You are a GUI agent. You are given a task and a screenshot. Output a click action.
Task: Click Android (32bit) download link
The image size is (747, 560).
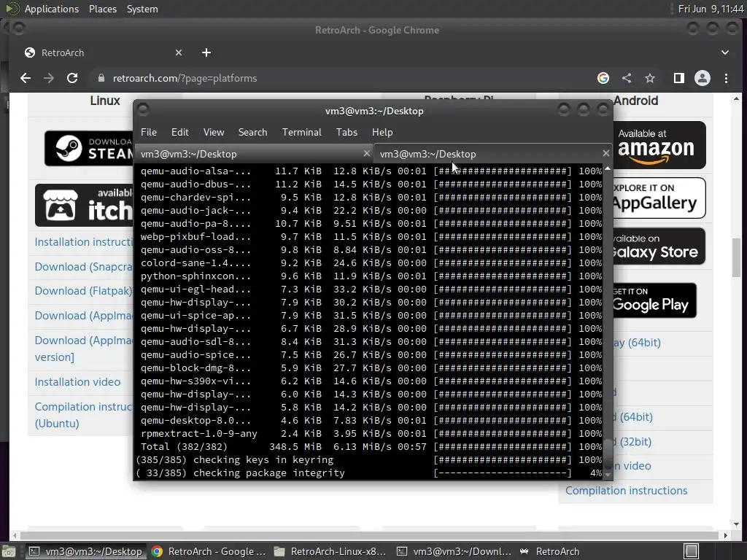point(632,441)
